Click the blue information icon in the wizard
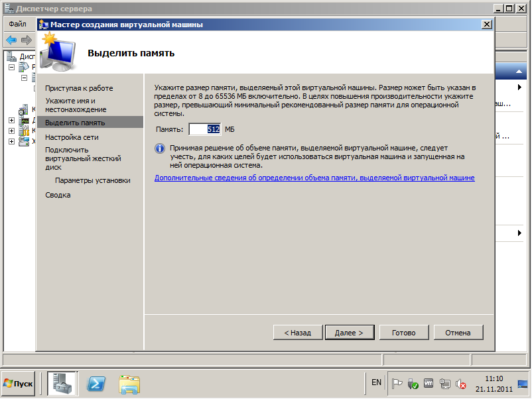Image resolution: width=532 pixels, height=399 pixels. (x=160, y=148)
